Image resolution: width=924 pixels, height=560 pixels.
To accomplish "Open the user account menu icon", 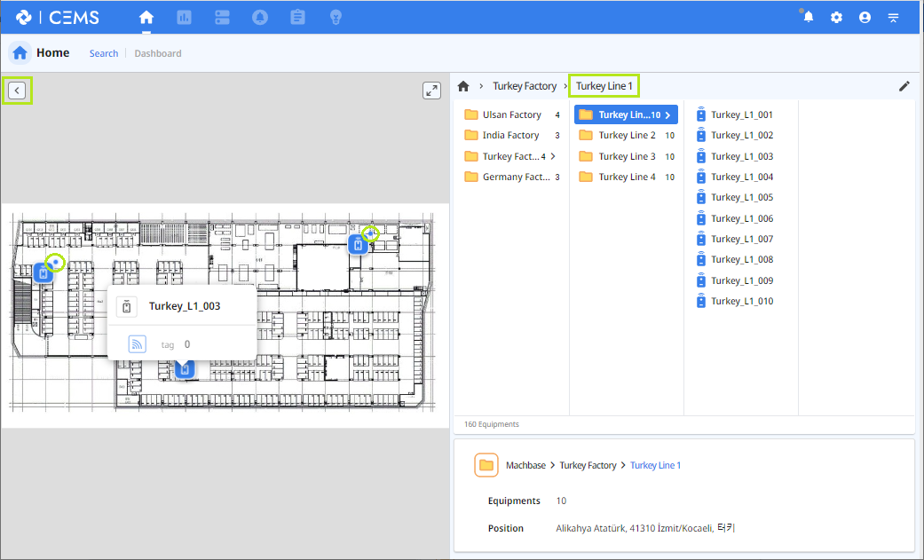I will coord(865,17).
